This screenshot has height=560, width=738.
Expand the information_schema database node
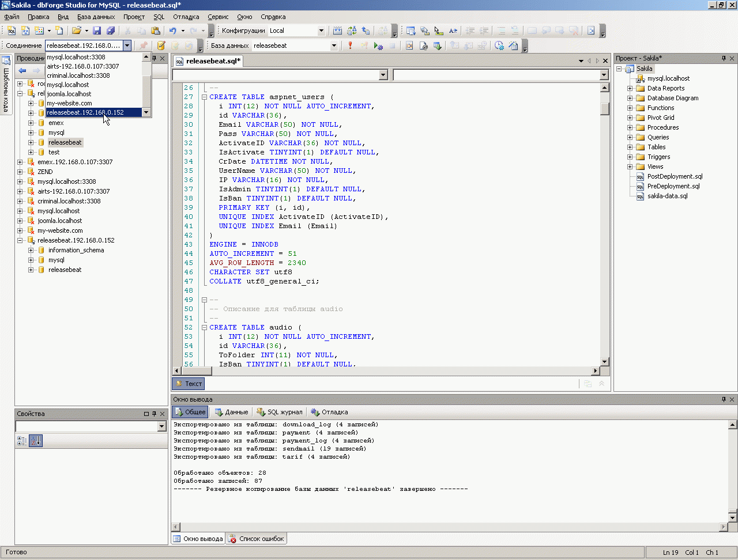31,250
